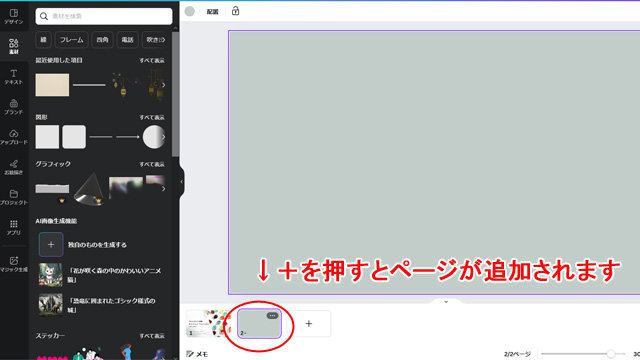Viewport: 640px width, 360px height.
Task: Open the page background color swatch
Action: coord(189,11)
